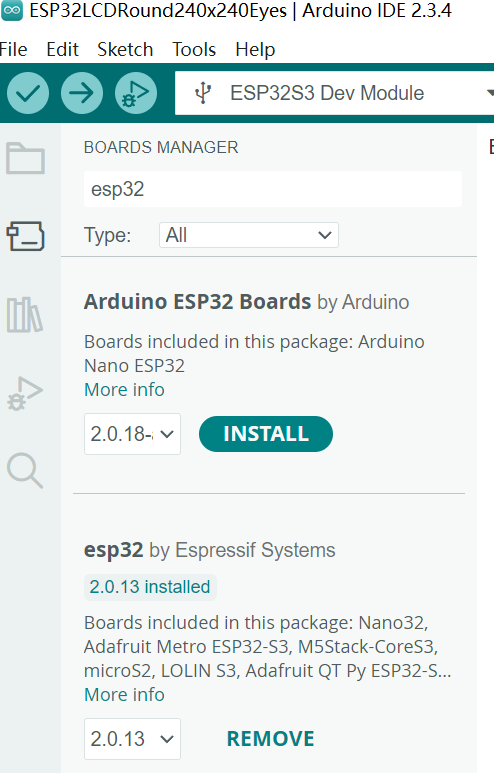494x773 pixels.
Task: Click the 'Adafruit Metro ESP32-S3' board list text
Action: pos(187,647)
